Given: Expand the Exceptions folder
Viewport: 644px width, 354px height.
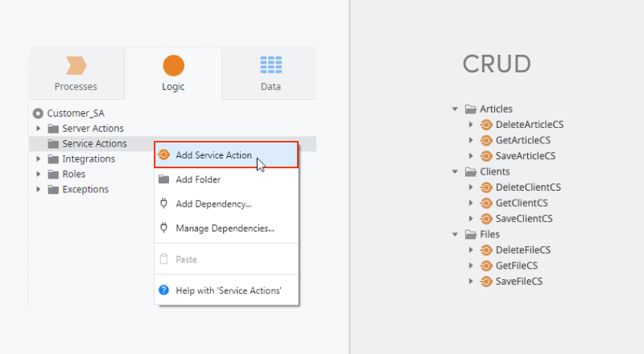Looking at the screenshot, I should pyautogui.click(x=38, y=190).
